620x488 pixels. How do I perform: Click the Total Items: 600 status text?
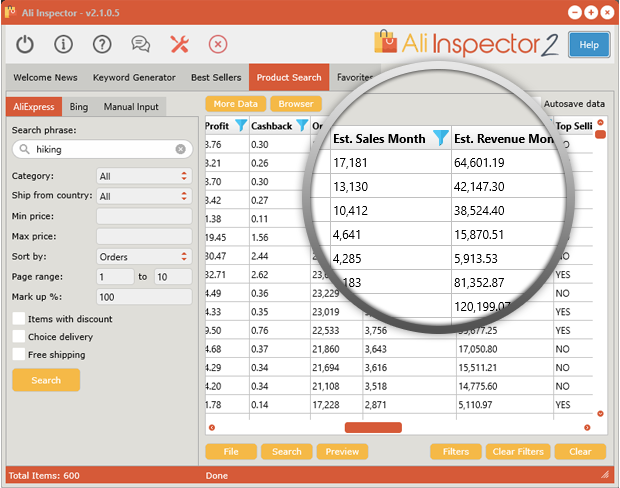pos(44,475)
